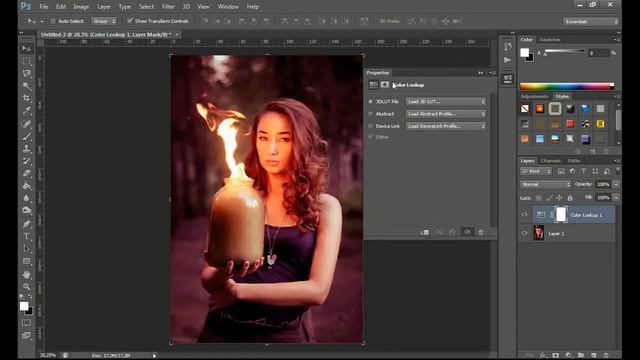Toggle the Auto-Select checkbox

(x=53, y=21)
